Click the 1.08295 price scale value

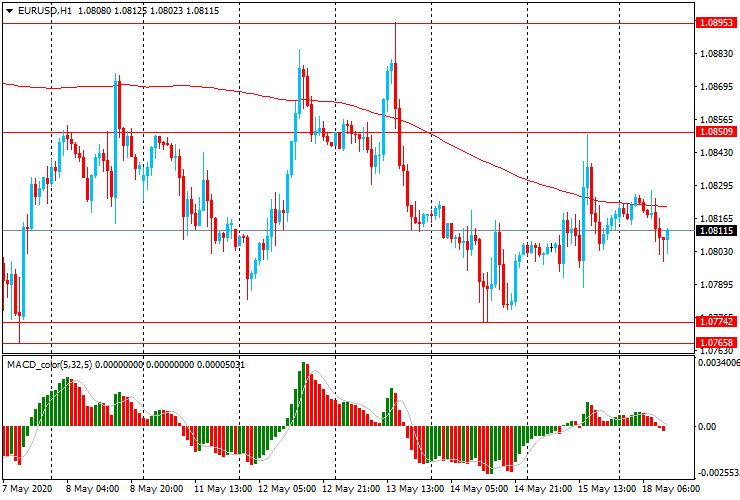point(716,186)
